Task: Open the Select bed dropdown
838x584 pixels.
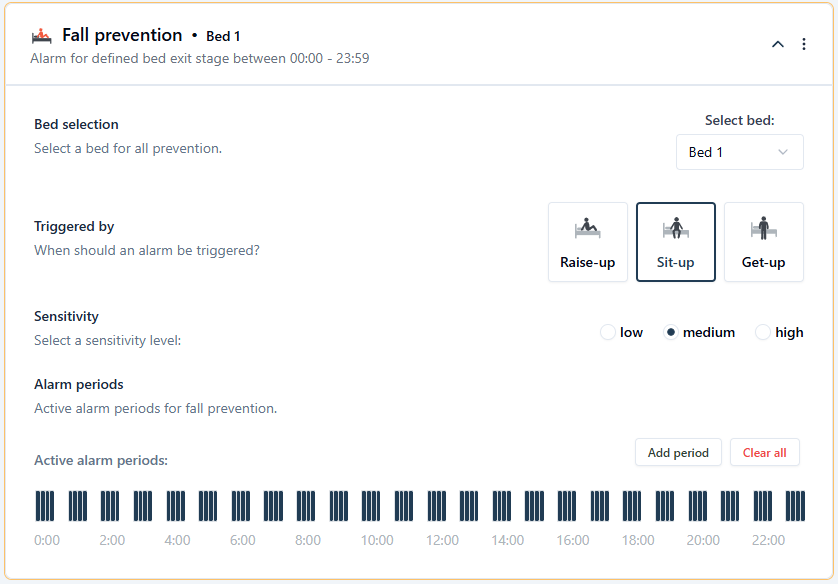Action: (x=739, y=152)
